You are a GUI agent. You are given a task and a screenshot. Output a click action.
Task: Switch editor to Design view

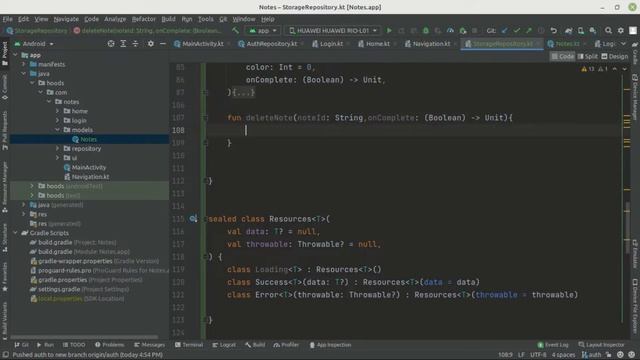click(614, 56)
